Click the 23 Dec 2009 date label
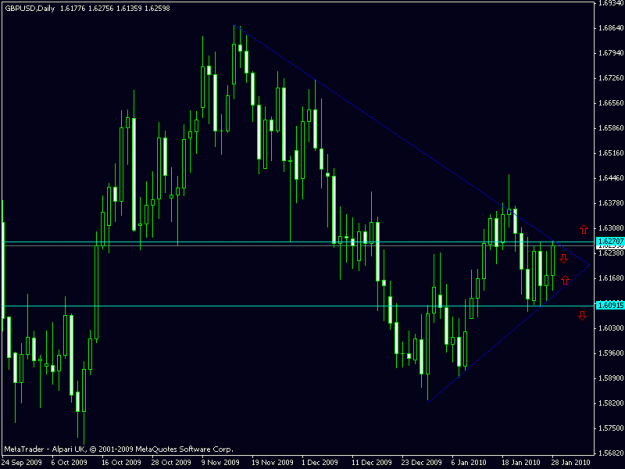This screenshot has height=469, width=625. pyautogui.click(x=421, y=462)
